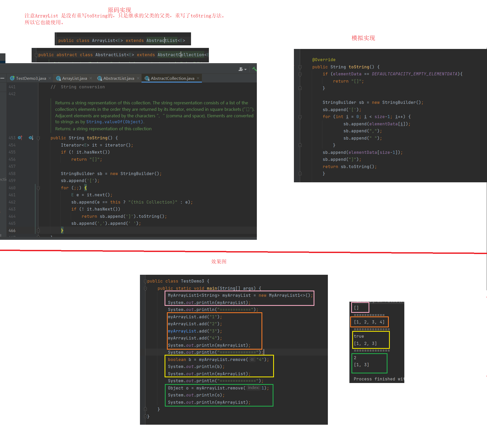Collapse the for loop at line 460
Viewport: 487px width, 448px height.
pos(38,188)
